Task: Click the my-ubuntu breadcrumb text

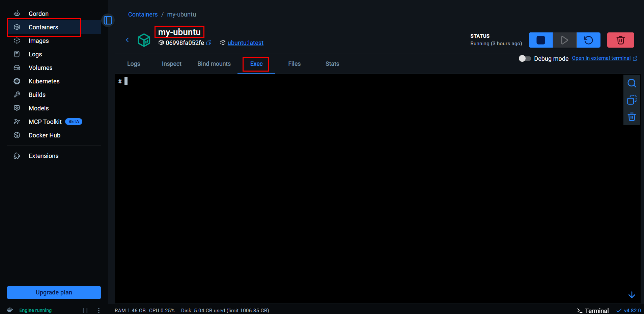Action: [181, 15]
